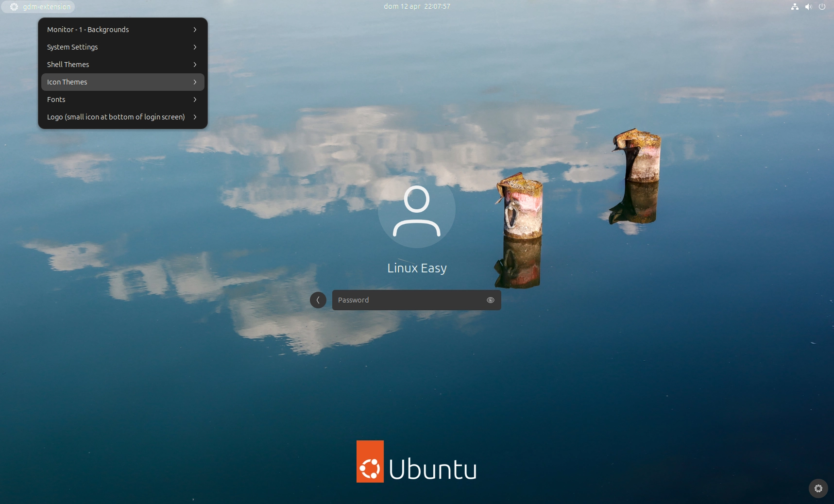Click the gdm-extension label text
The width and height of the screenshot is (834, 504).
(x=47, y=7)
